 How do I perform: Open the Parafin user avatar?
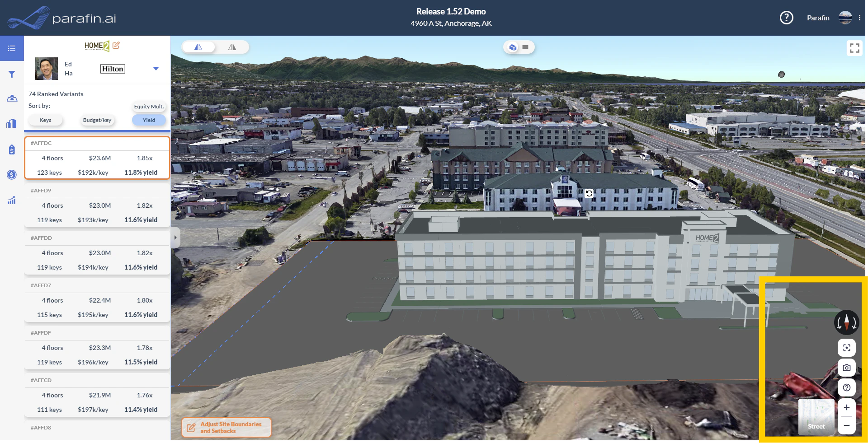[845, 18]
